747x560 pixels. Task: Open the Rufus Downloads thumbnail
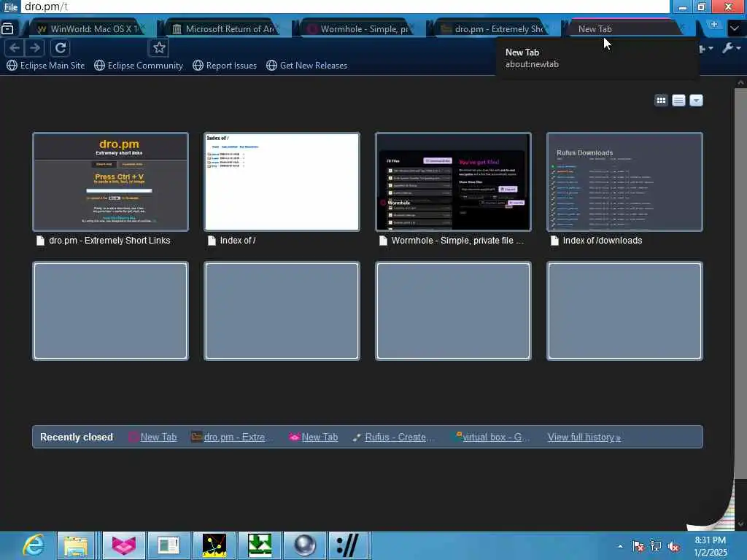pyautogui.click(x=624, y=182)
